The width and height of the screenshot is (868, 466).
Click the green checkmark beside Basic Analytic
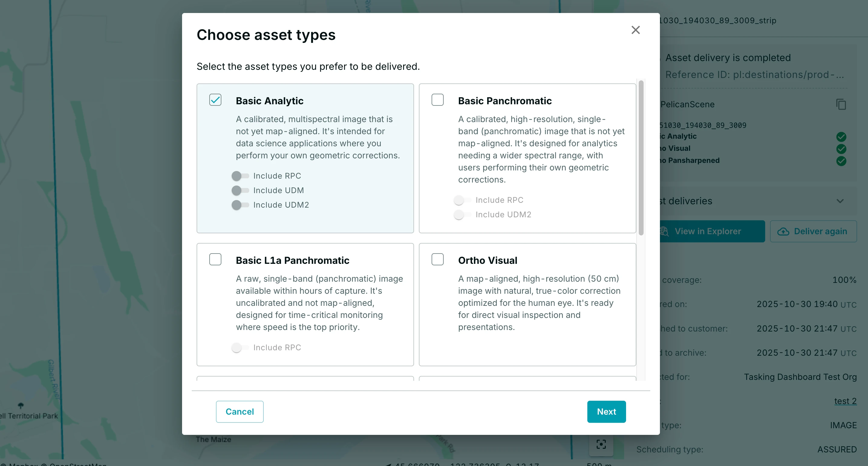(841, 136)
